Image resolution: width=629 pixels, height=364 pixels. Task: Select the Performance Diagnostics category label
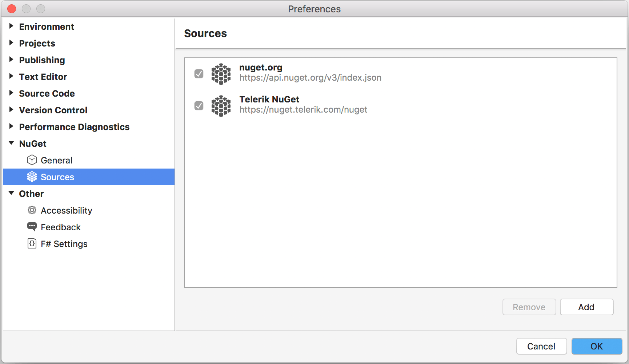pyautogui.click(x=74, y=127)
